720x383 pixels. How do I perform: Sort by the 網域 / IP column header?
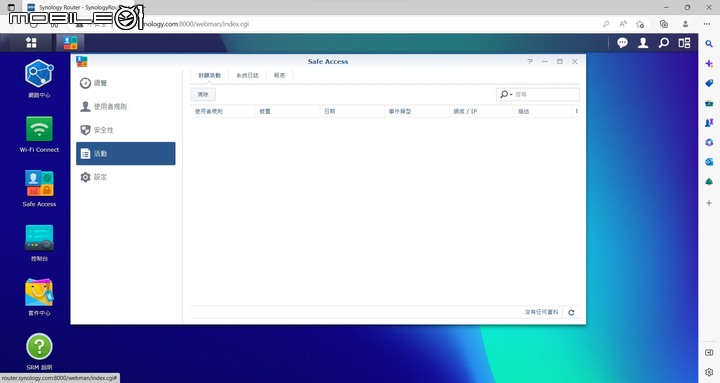tap(481, 111)
